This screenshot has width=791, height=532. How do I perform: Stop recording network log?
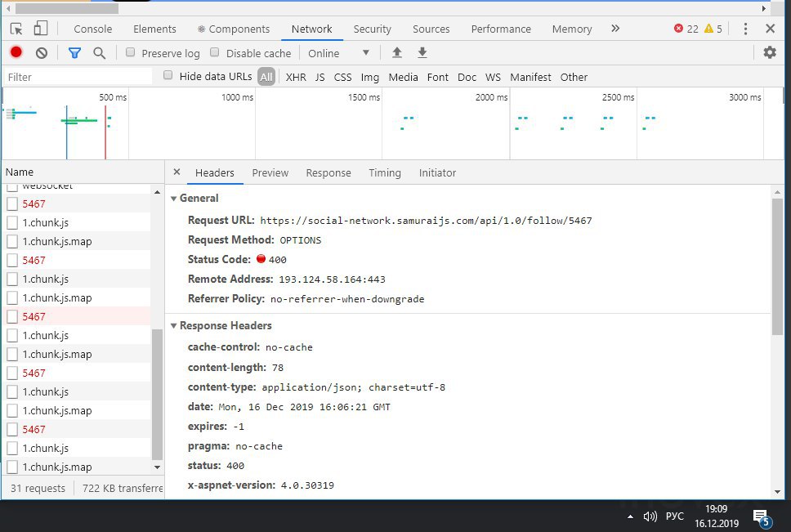[16, 52]
